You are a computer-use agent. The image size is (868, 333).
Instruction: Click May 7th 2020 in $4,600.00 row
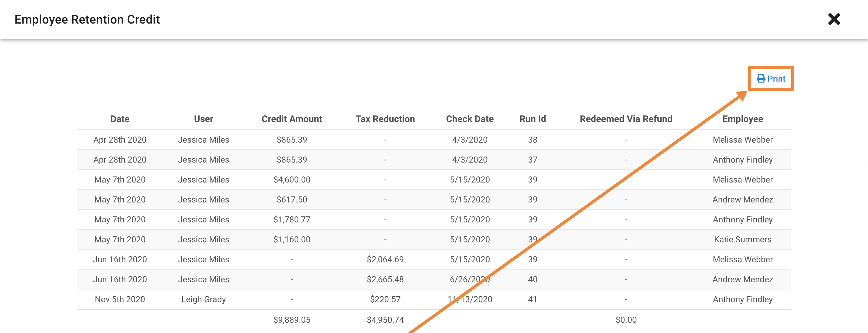(120, 179)
